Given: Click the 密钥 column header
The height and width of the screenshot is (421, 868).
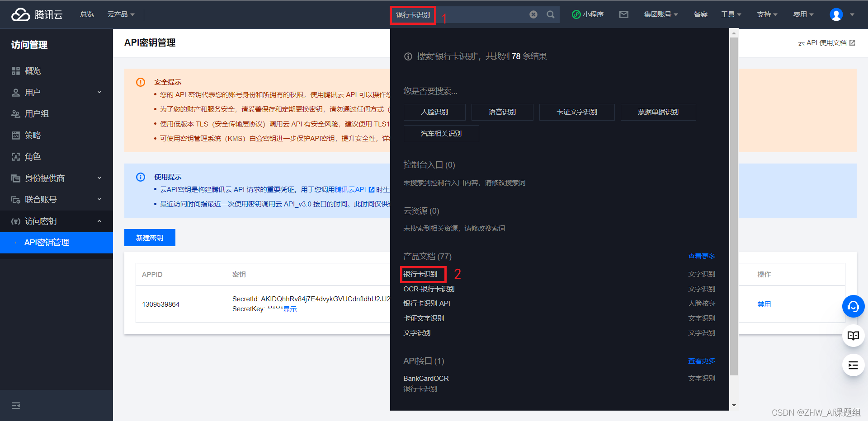Looking at the screenshot, I should coord(239,275).
